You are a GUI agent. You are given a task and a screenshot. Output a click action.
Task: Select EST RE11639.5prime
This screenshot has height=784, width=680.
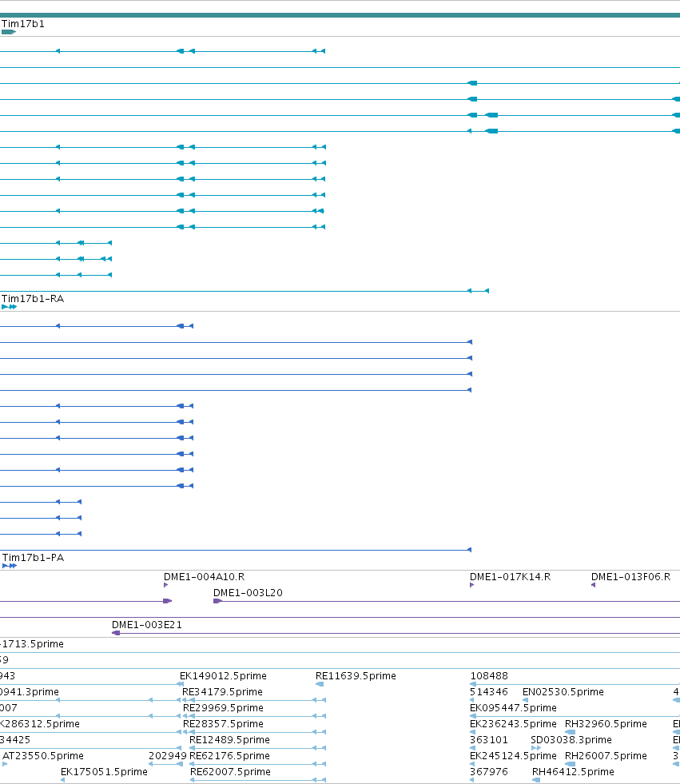click(x=356, y=676)
